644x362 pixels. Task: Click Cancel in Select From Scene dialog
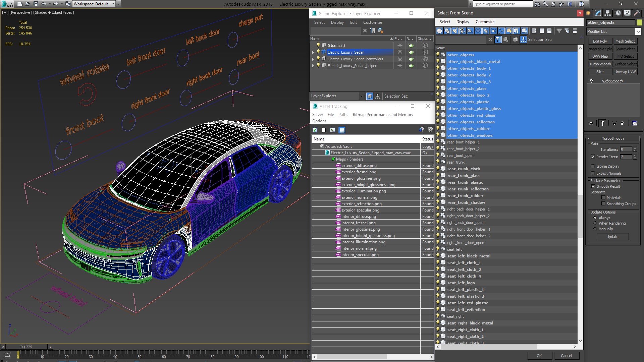pyautogui.click(x=566, y=356)
